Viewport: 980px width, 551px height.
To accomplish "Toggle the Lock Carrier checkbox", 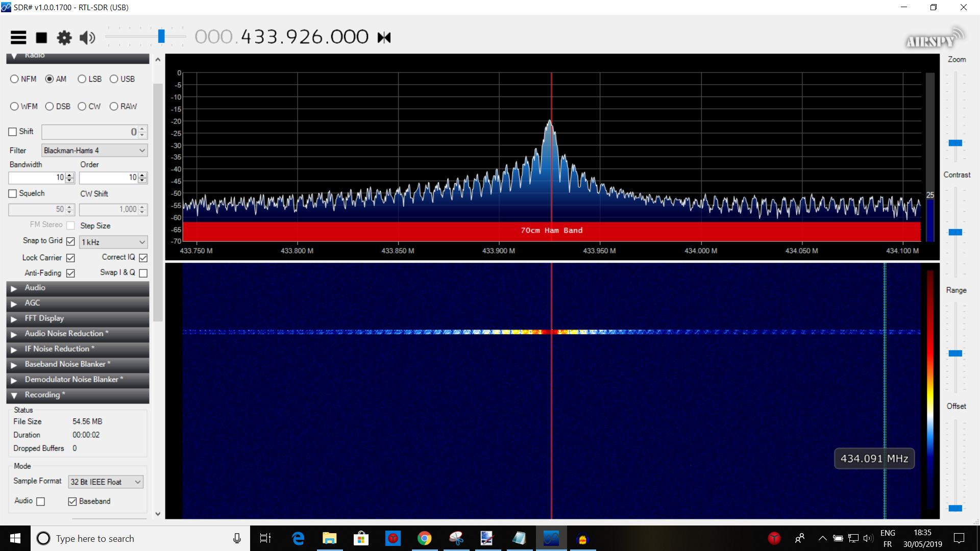I will click(70, 258).
